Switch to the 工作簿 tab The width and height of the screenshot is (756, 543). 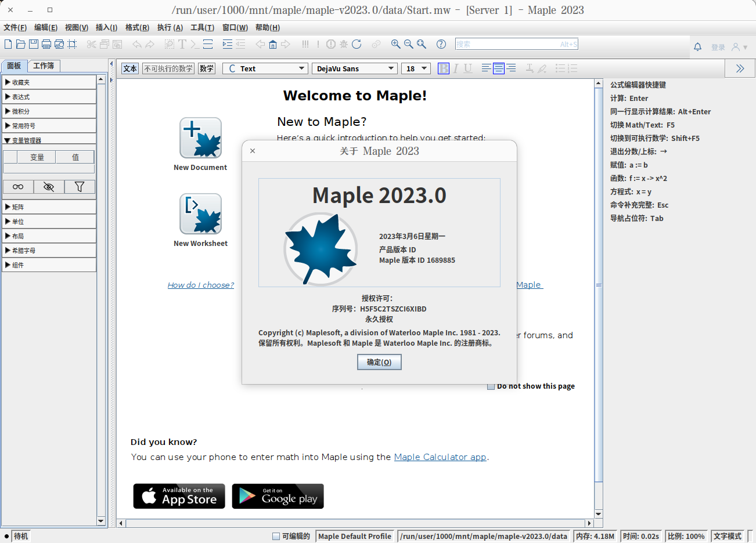pyautogui.click(x=44, y=66)
